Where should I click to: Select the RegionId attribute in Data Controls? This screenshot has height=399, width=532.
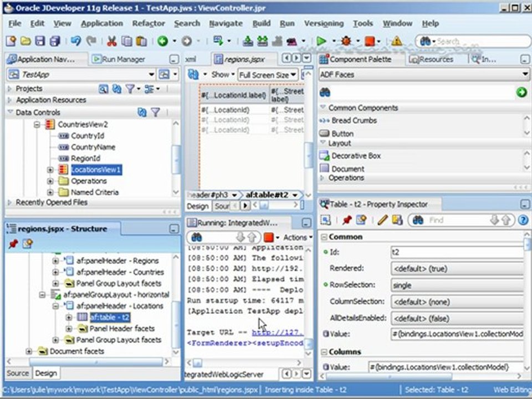tap(85, 158)
